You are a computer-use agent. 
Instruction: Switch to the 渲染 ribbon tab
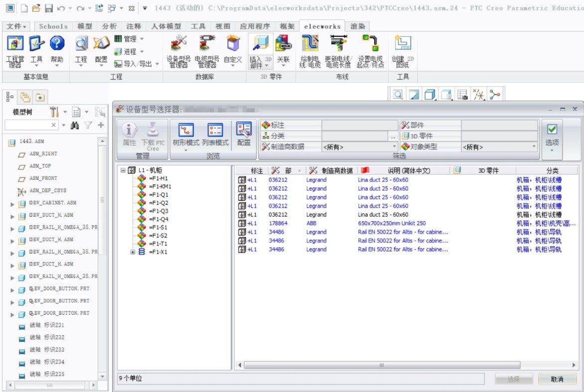coord(358,26)
